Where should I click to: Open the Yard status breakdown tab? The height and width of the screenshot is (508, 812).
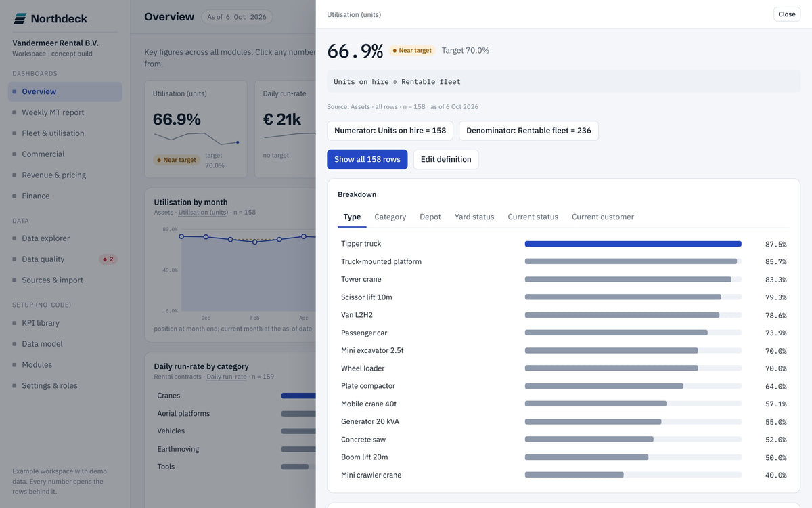[x=474, y=217]
